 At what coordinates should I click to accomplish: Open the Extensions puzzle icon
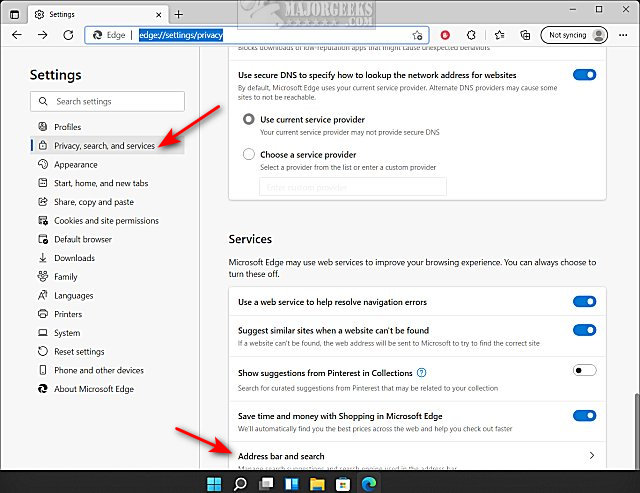coord(471,35)
